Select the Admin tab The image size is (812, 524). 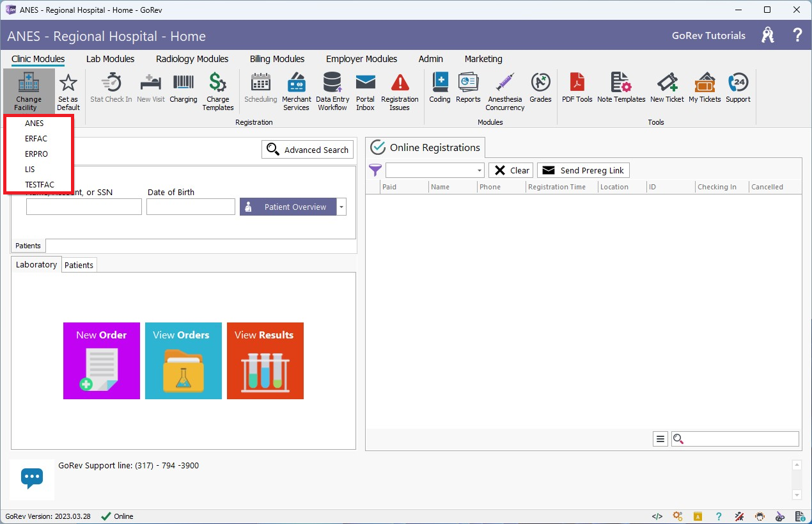431,59
